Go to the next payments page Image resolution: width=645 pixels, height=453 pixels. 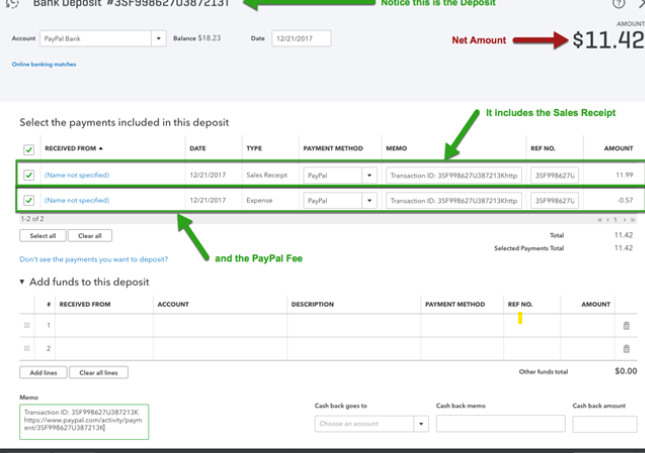click(x=624, y=220)
